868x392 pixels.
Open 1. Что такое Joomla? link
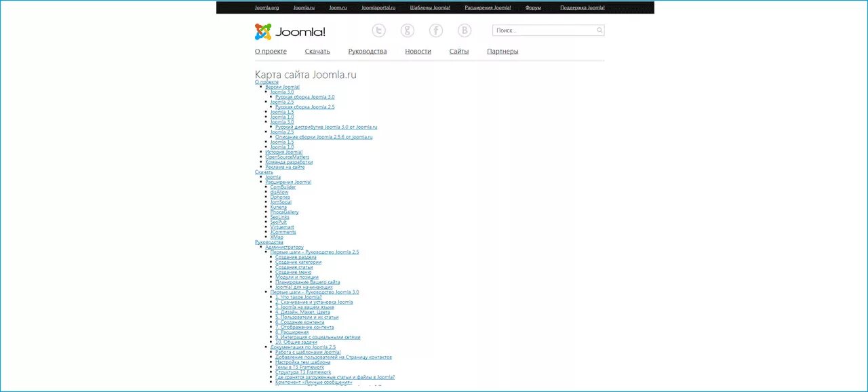tap(298, 297)
